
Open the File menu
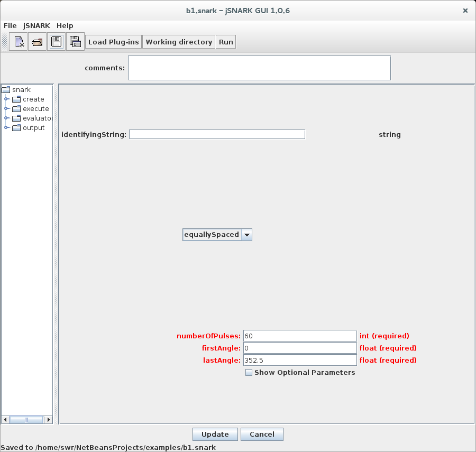click(x=10, y=25)
